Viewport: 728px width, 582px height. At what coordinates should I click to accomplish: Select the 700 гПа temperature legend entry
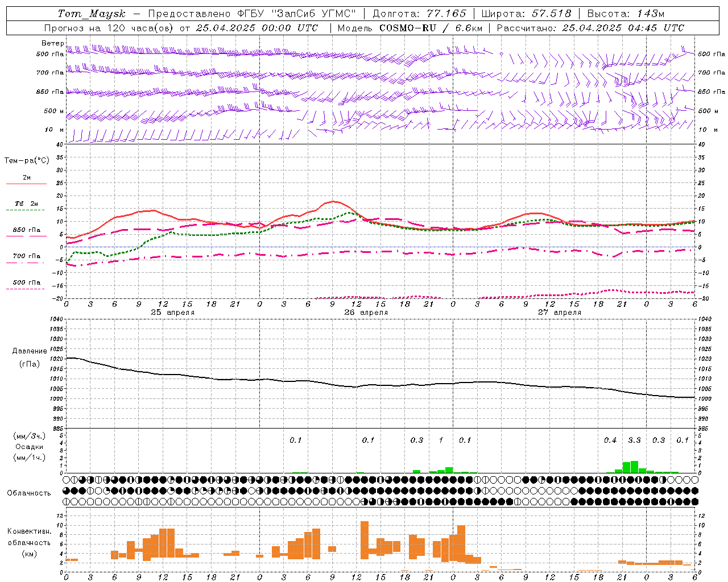tap(27, 259)
